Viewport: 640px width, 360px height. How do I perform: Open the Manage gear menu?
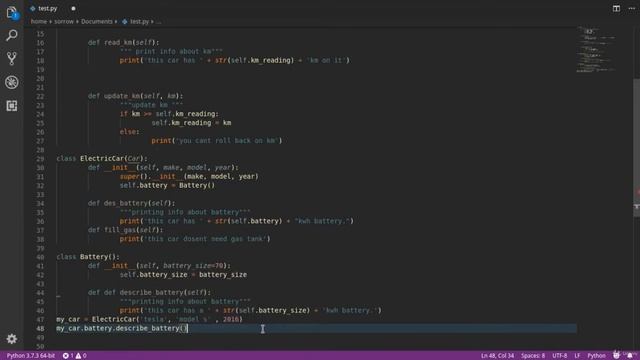point(11,339)
